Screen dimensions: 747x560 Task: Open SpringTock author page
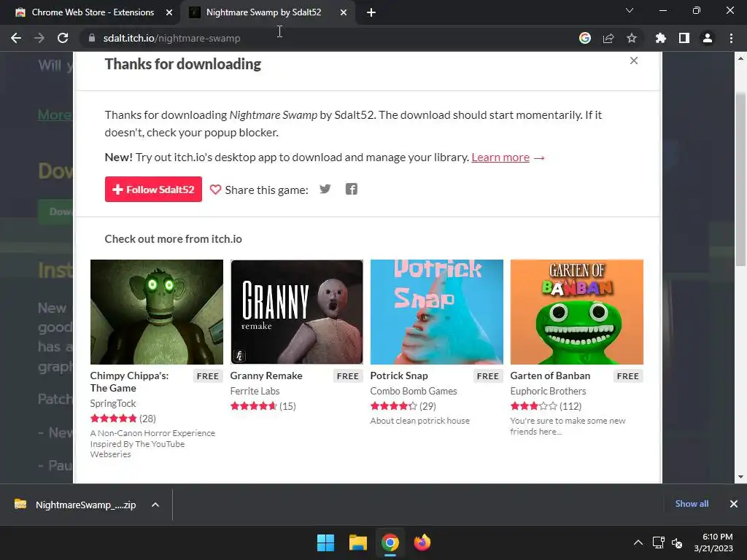(113, 403)
